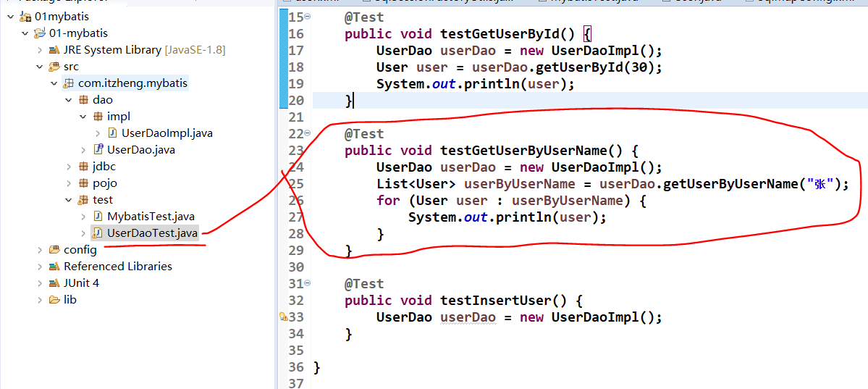This screenshot has height=389, width=868.
Task: Collapse the com.itzheng.mybatis package node
Action: [54, 84]
